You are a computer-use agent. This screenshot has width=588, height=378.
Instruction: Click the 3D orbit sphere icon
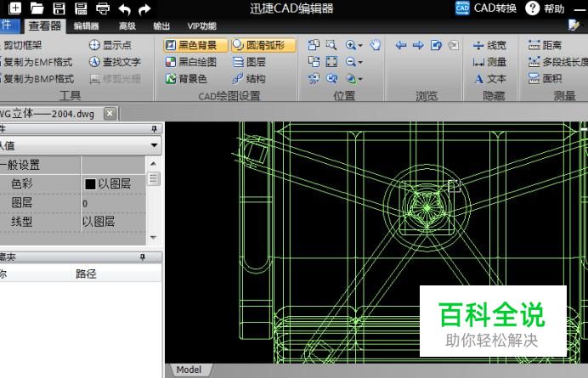pyautogui.click(x=351, y=78)
